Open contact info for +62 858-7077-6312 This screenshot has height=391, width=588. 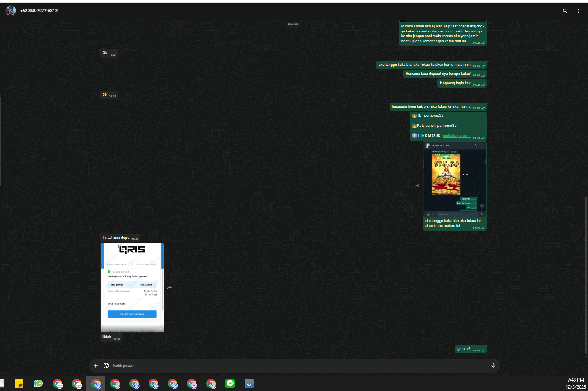pyautogui.click(x=39, y=11)
